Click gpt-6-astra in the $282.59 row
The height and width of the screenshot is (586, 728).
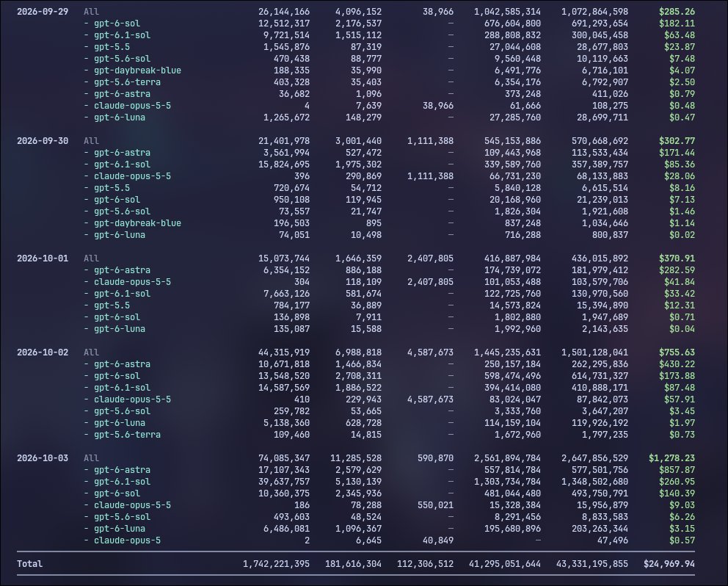point(122,270)
